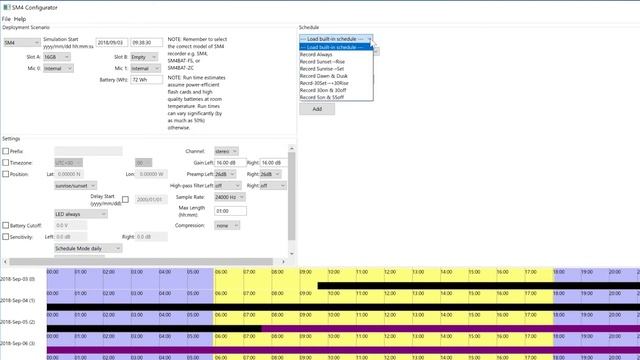
Task: Click the settings horizontal scroll-right arrow
Action: pyautogui.click(x=283, y=262)
